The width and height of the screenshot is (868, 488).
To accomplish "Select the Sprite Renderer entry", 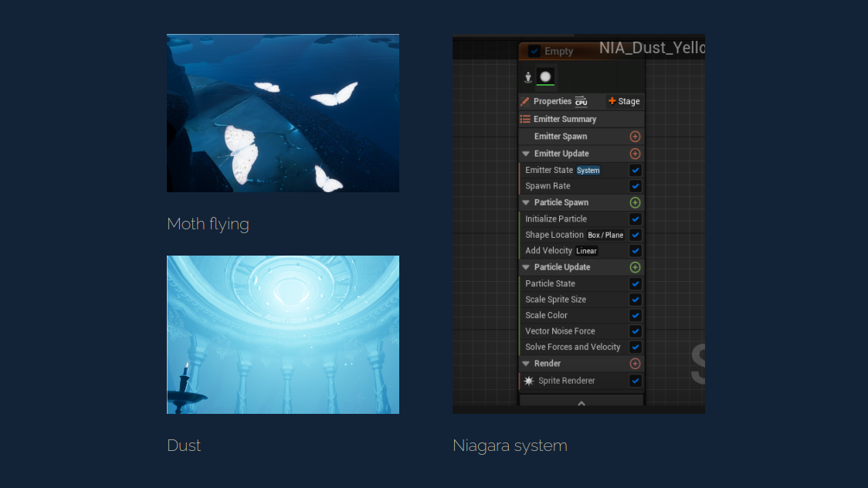I will 581,381.
